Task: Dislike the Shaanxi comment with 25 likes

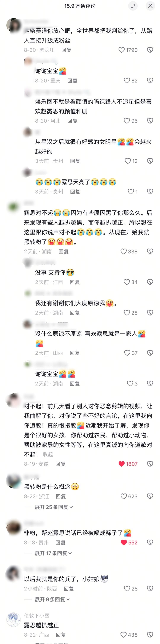Action: (x=150, y=589)
